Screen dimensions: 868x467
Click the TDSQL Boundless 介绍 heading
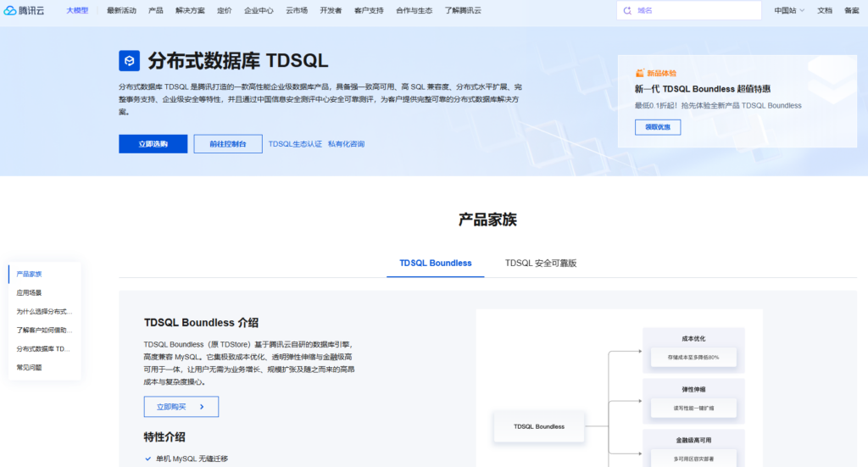(x=201, y=323)
